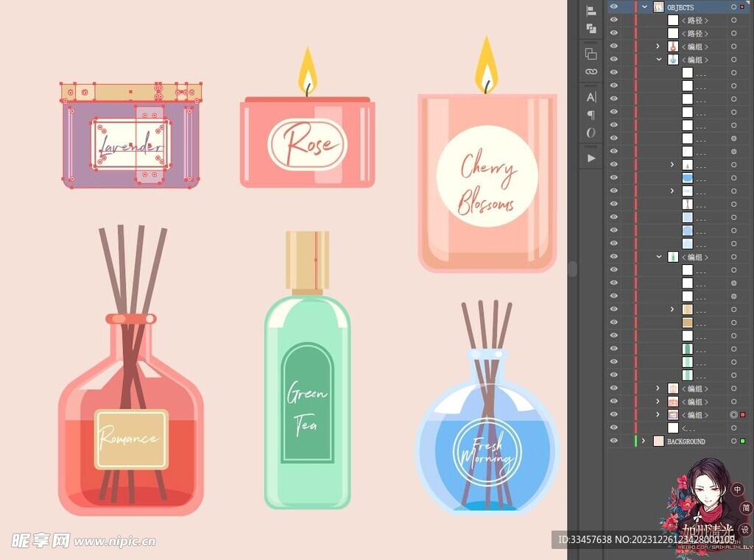Click the BACKGROUND layer green selection square
The width and height of the screenshot is (754, 560).
pos(743,441)
